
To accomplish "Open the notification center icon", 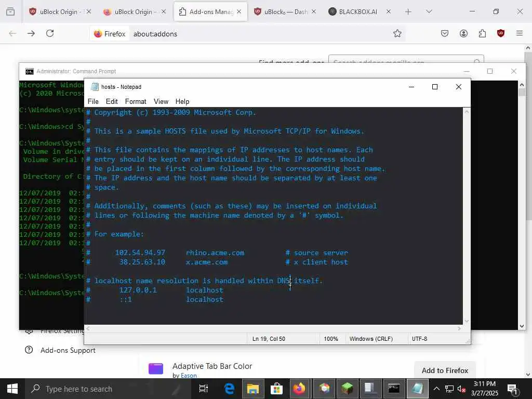I will coord(512,389).
